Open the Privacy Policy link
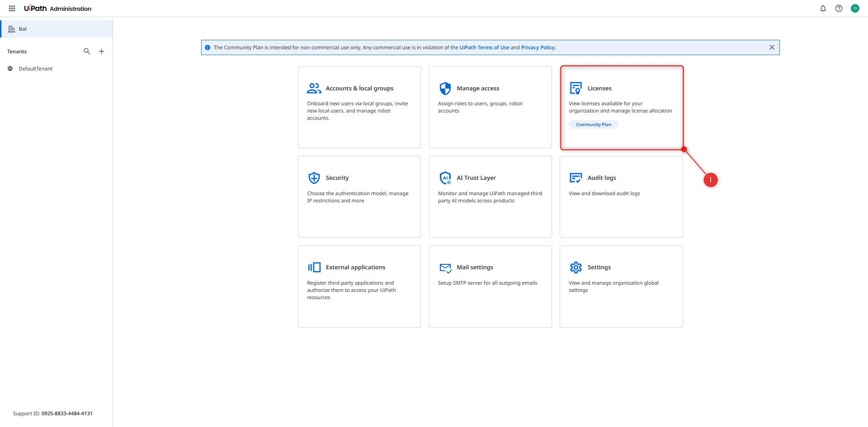This screenshot has width=868, height=427. [538, 47]
